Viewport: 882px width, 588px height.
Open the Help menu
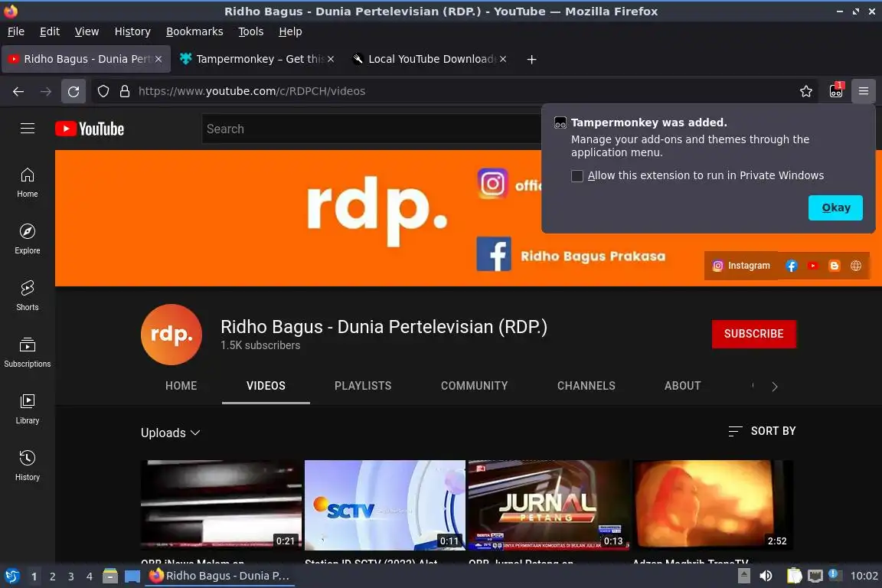click(290, 31)
